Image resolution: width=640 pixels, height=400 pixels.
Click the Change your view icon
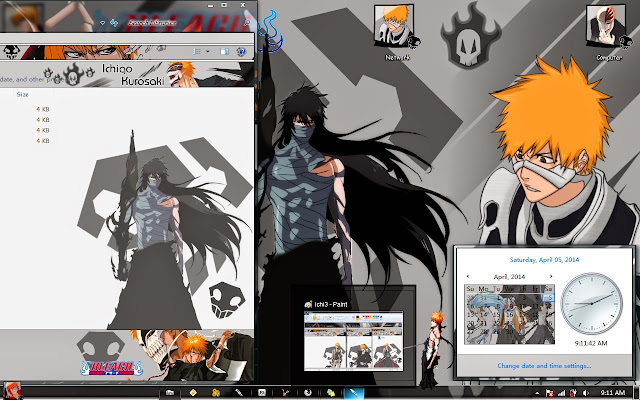197,51
